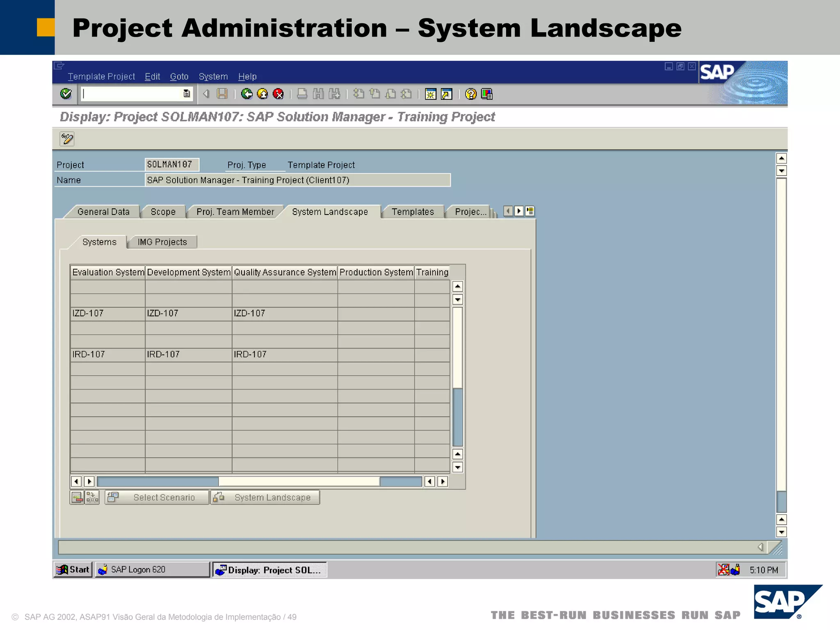Open SAP Logon 620 in taskbar
The height and width of the screenshot is (630, 840).
[x=152, y=570]
